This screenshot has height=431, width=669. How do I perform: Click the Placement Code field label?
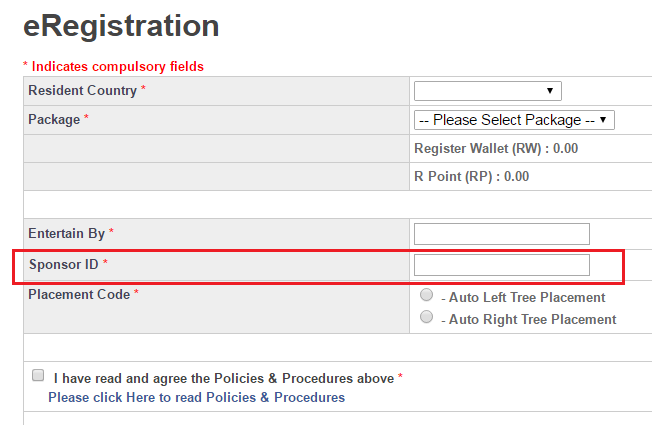[79, 295]
